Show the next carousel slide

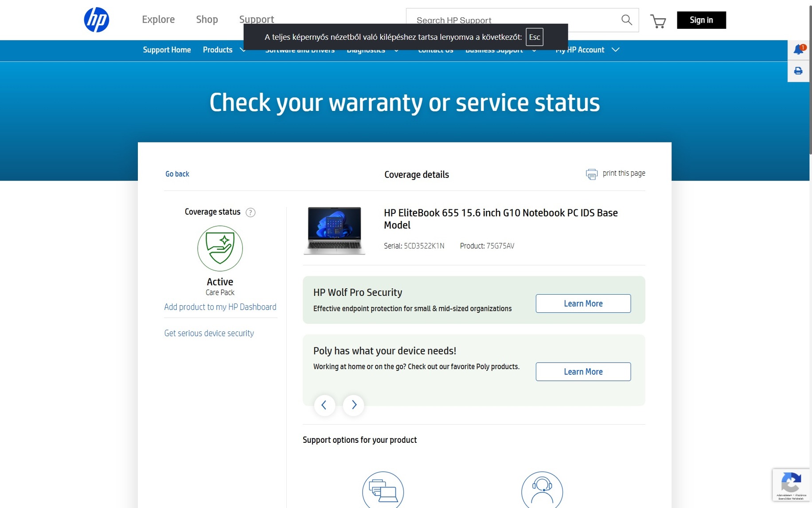[x=354, y=405]
